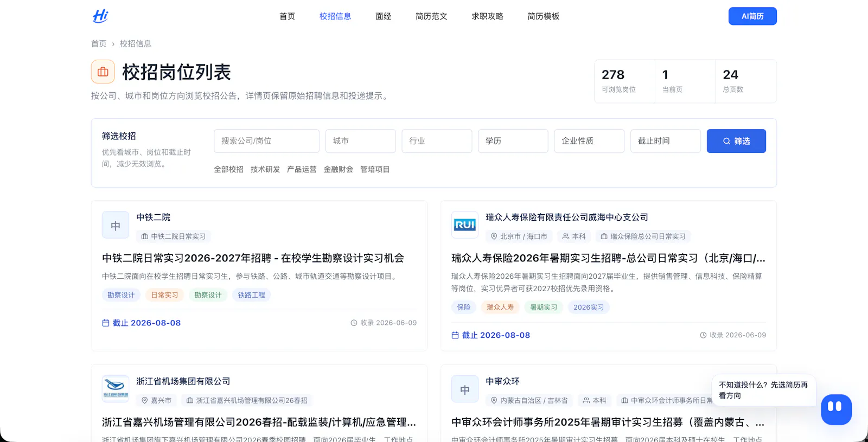Focus the 搜索公司/岗位 search field

tap(266, 141)
